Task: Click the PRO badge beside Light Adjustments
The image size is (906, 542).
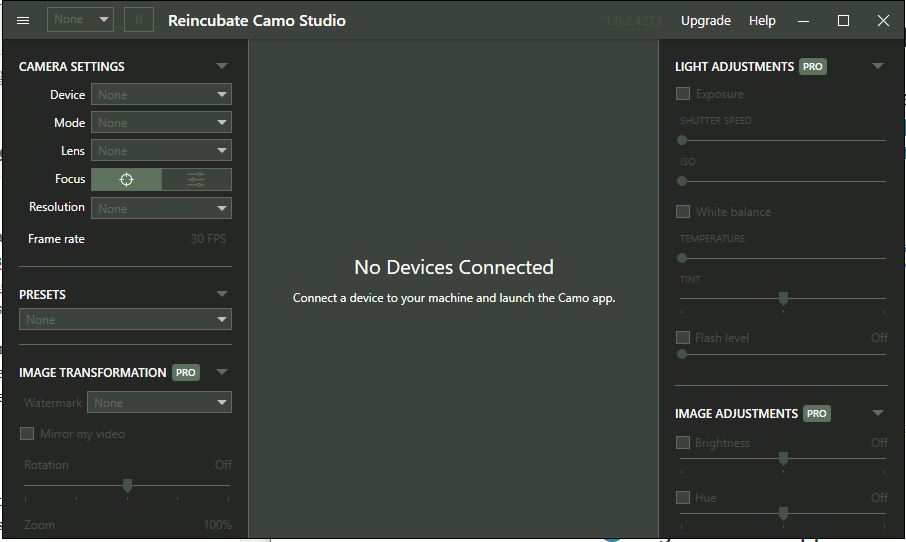Action: coord(812,66)
